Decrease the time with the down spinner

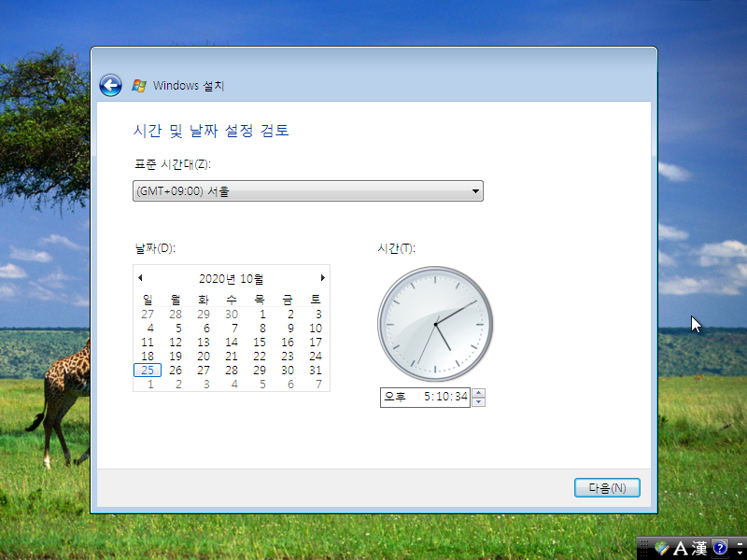[478, 402]
